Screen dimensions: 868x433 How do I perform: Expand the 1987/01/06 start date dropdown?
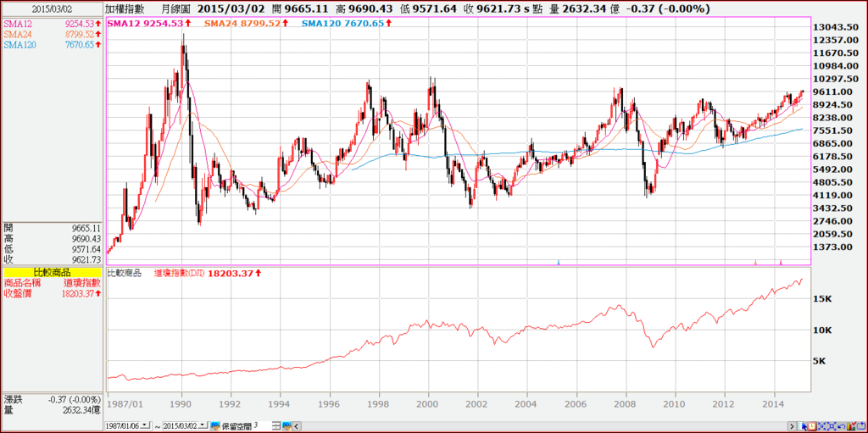[145, 425]
